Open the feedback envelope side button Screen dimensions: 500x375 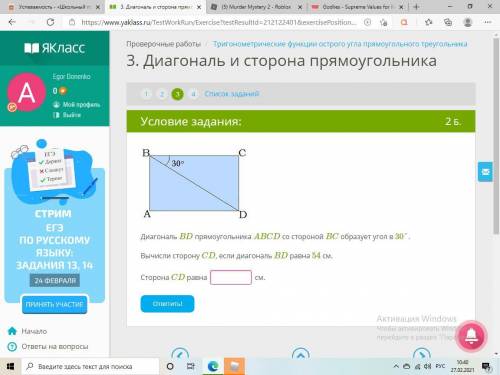pos(485,172)
